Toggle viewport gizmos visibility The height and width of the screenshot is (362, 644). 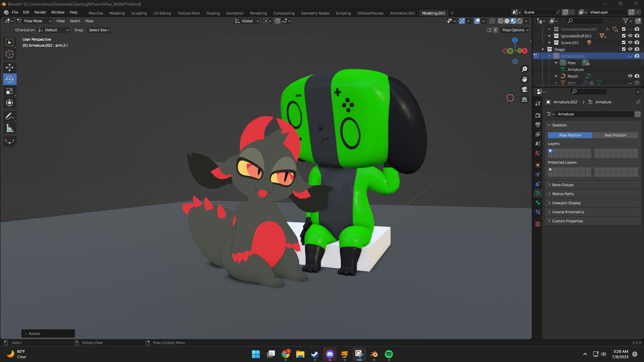462,21
